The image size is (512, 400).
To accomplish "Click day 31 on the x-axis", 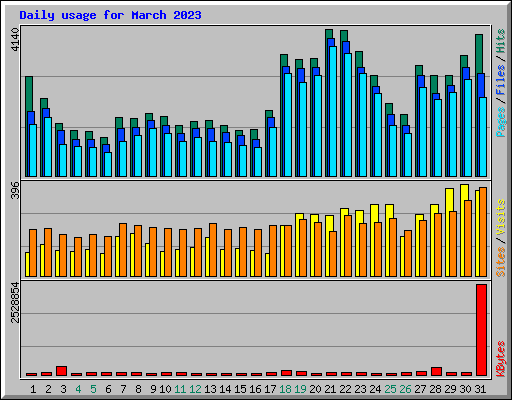I will coord(480,389).
